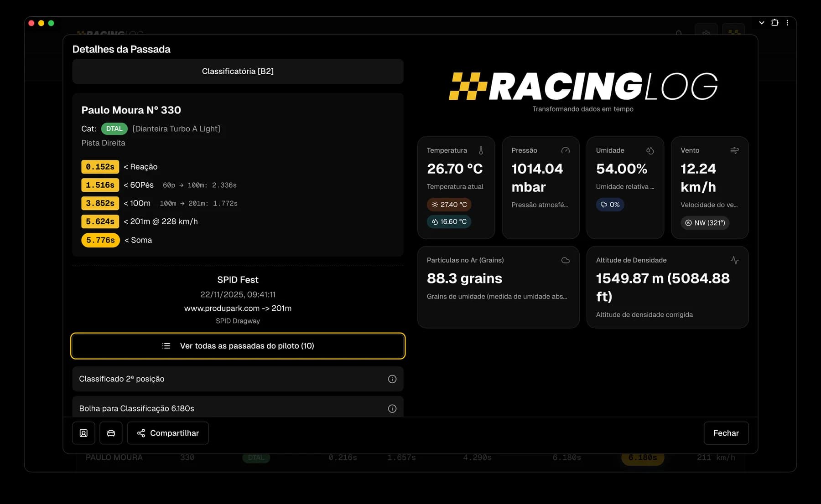Open info icon for Classificado 2ª posição
Viewport: 821px width, 504px height.
click(392, 379)
